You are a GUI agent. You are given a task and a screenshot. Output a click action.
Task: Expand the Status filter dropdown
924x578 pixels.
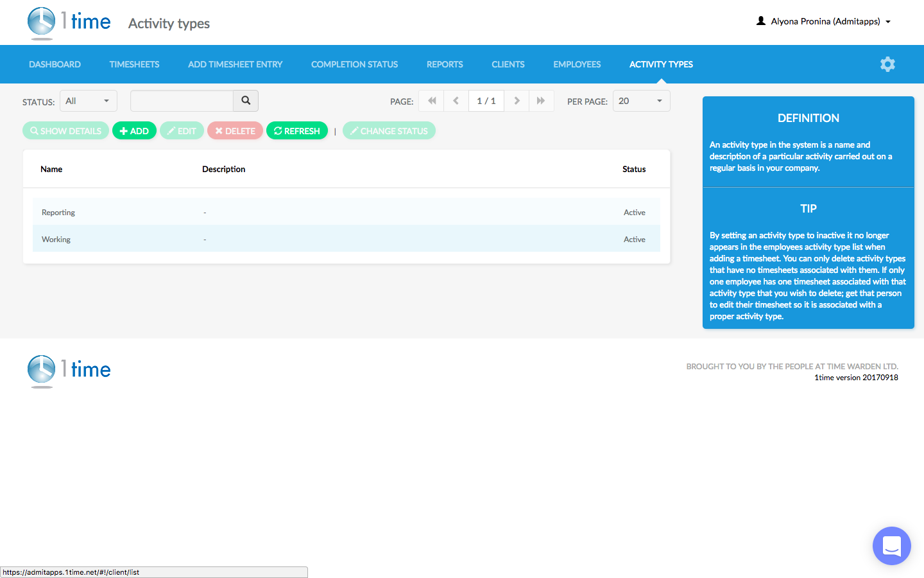coord(89,101)
